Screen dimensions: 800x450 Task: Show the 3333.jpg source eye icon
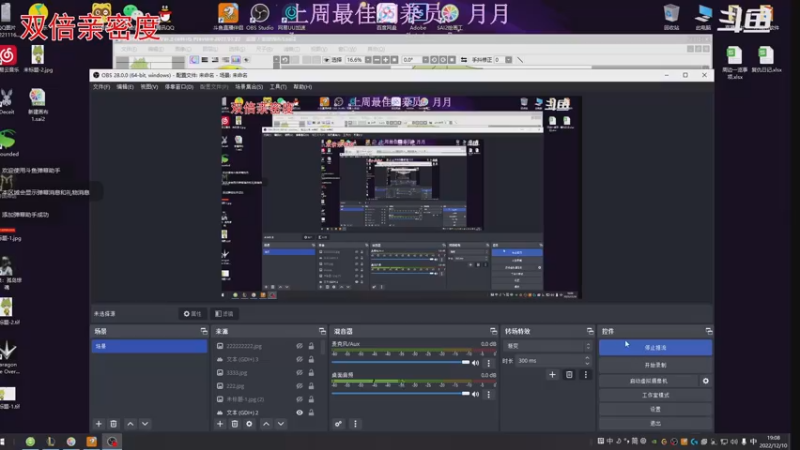[299, 372]
